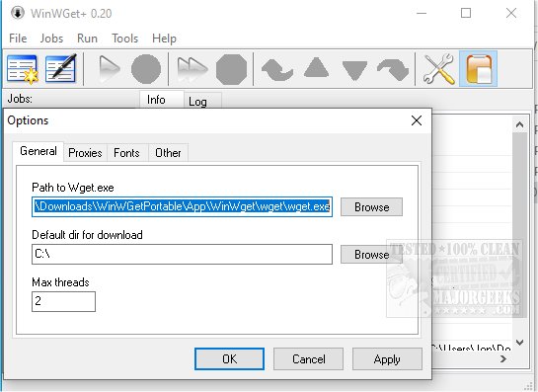538x392 pixels.
Task: Open options with wrench-screwdriver icon
Action: click(x=438, y=69)
